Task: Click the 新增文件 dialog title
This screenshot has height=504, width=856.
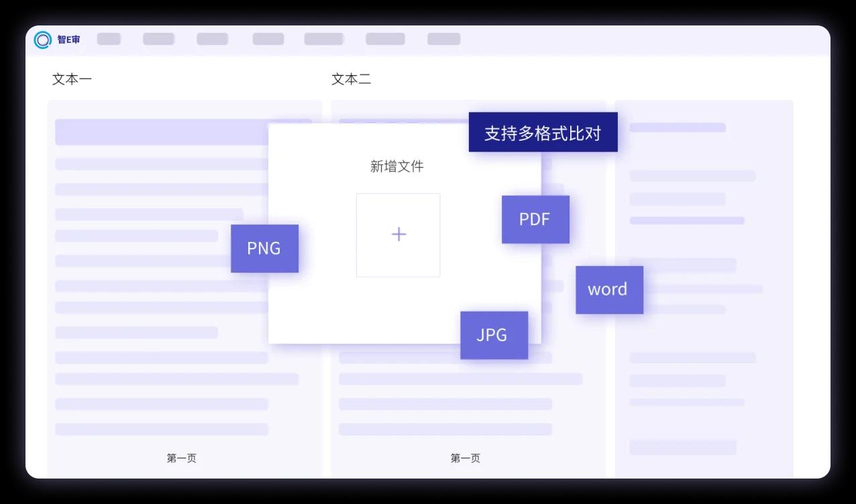Action: click(x=397, y=166)
